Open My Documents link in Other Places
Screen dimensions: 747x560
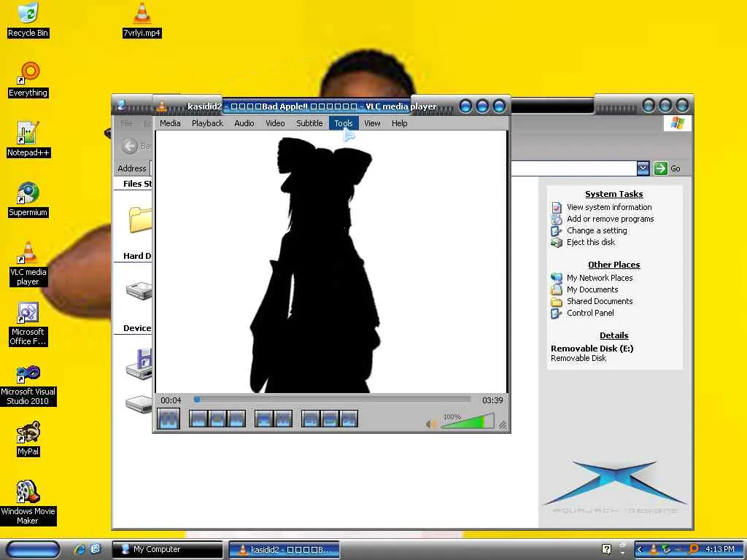click(592, 289)
